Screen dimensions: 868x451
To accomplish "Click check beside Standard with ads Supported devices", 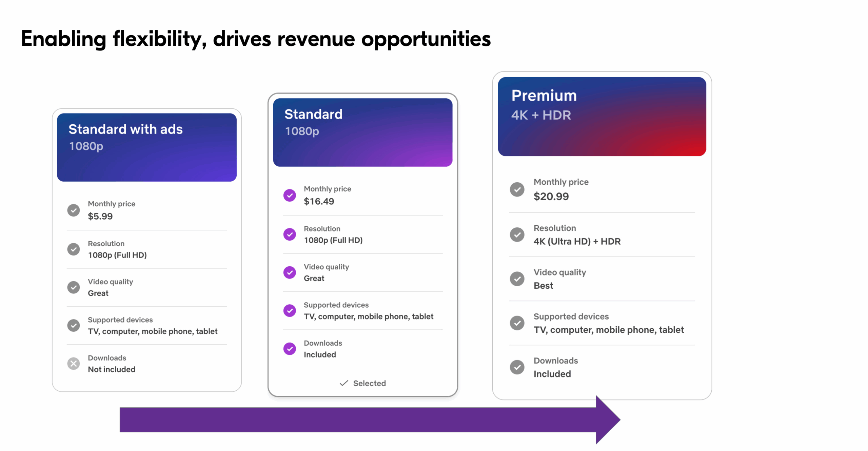I will pyautogui.click(x=73, y=325).
